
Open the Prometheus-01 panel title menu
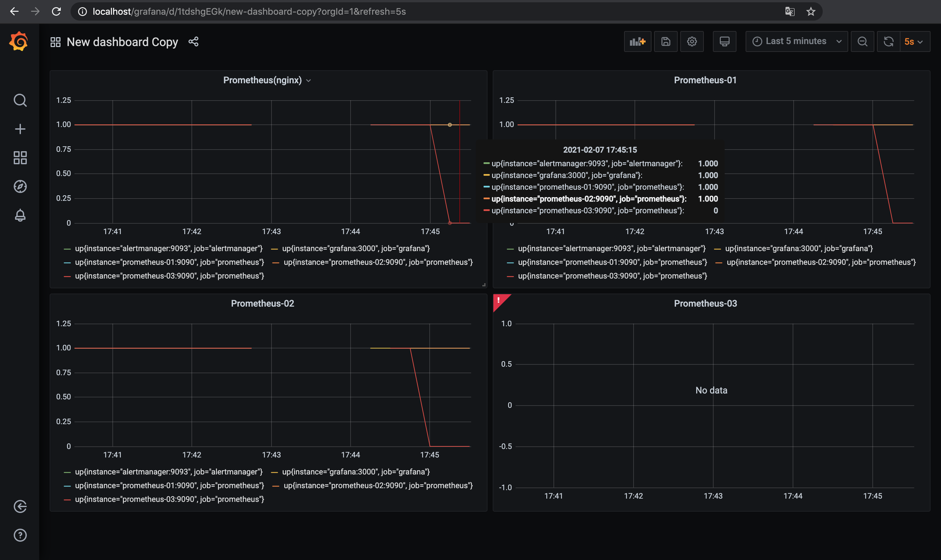(x=705, y=80)
